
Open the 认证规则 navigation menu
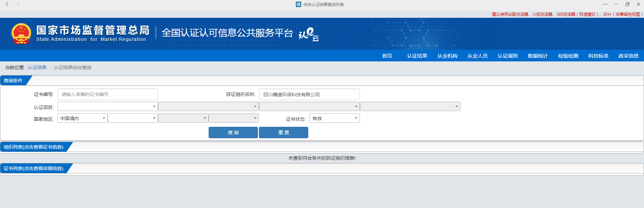tap(508, 56)
